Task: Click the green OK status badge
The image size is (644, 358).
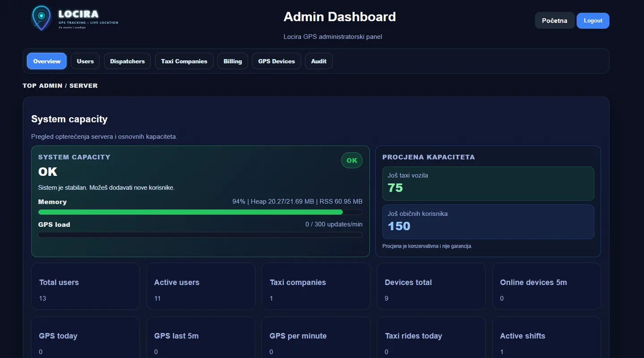Action: point(352,161)
